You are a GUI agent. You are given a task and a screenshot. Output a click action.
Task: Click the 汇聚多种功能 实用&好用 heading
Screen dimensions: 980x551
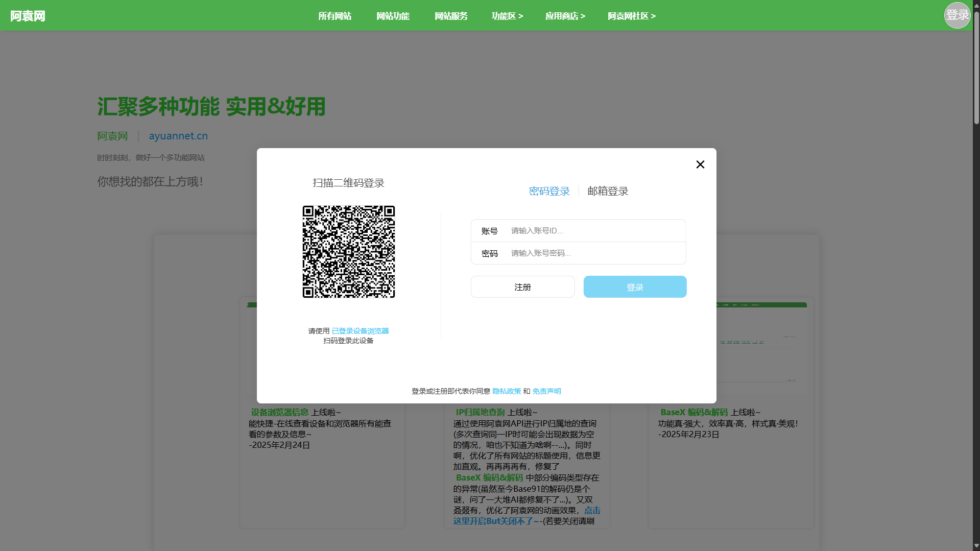click(x=211, y=107)
